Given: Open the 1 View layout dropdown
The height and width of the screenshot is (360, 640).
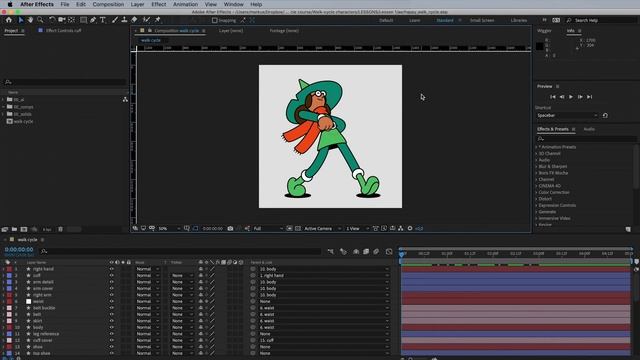Looking at the screenshot, I should click(357, 229).
